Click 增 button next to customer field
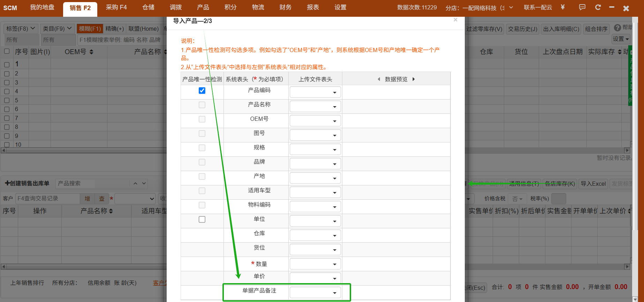The width and height of the screenshot is (644, 302). point(87,199)
